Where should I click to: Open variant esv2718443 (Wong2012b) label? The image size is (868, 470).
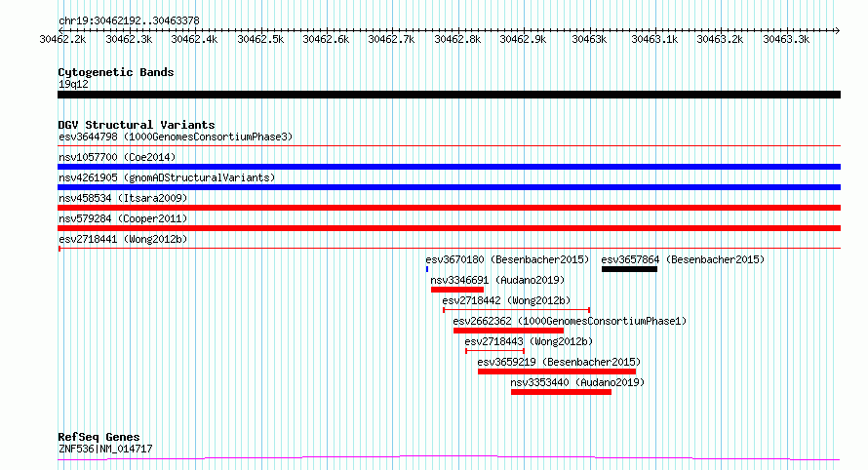(x=529, y=341)
